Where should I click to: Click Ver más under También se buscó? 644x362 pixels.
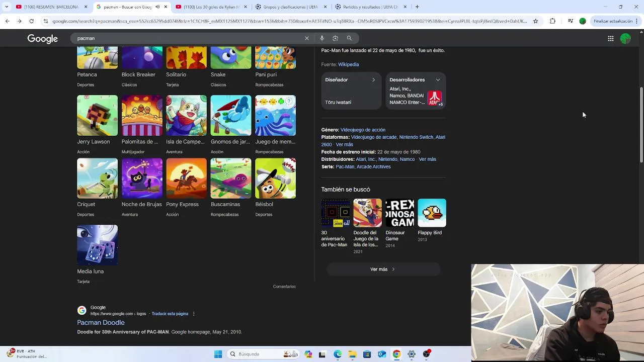click(x=383, y=269)
